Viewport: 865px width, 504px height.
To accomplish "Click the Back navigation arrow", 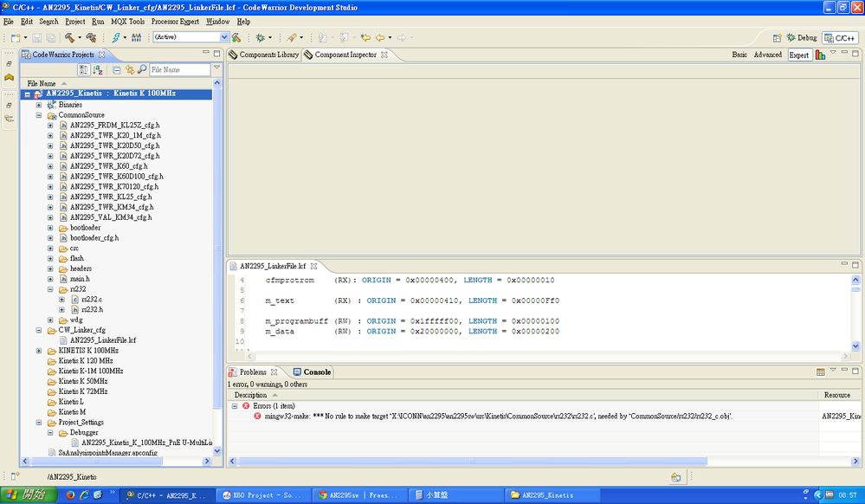I will pyautogui.click(x=380, y=37).
